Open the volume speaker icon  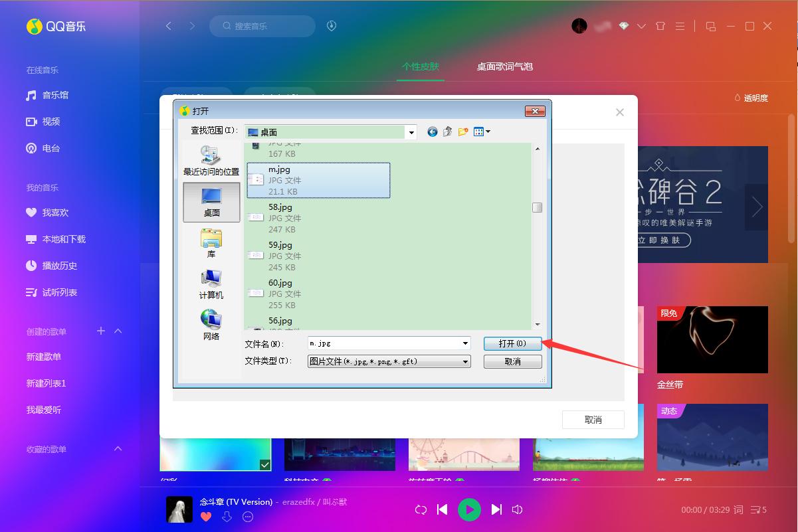pyautogui.click(x=518, y=509)
